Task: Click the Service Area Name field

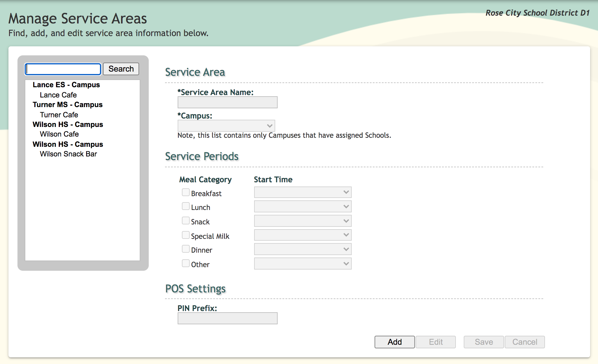Action: (227, 103)
